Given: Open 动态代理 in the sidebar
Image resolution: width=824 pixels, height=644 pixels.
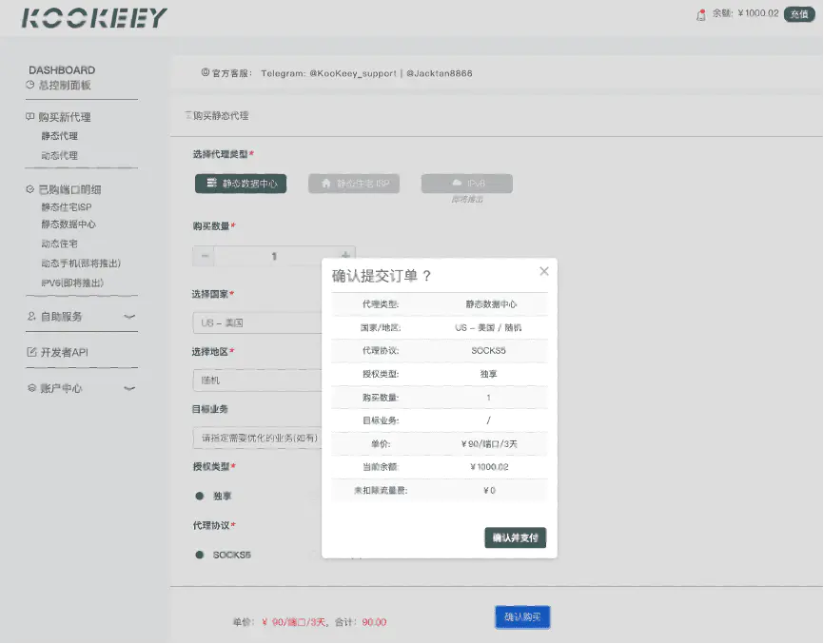Looking at the screenshot, I should coord(59,155).
